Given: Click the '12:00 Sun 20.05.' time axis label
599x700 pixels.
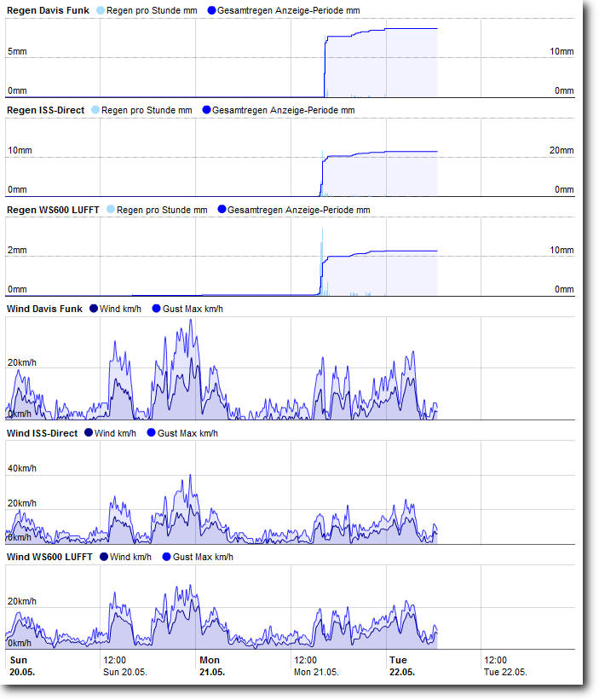Looking at the screenshot, I should click(x=125, y=666).
